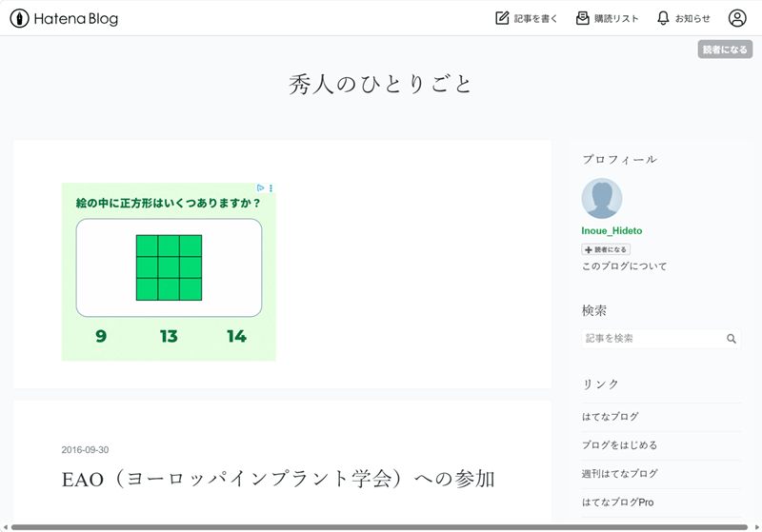Click the green square grid puzzle image

point(170,267)
